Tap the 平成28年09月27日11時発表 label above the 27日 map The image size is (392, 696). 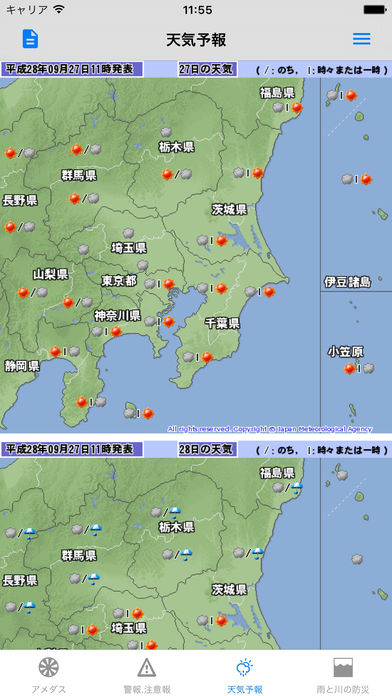click(x=72, y=69)
